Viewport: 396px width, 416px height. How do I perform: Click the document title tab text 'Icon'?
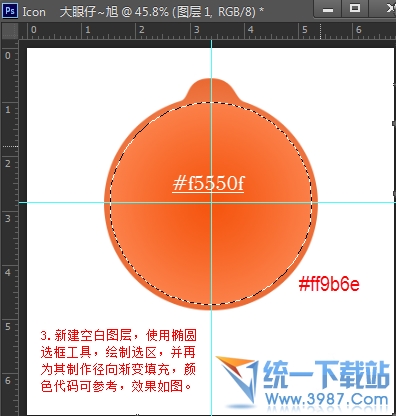[x=34, y=12]
